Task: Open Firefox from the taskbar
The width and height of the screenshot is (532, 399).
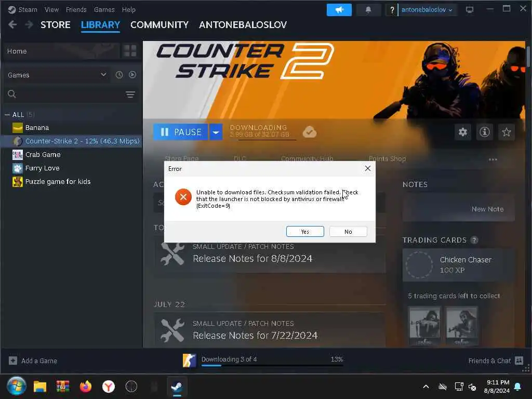Action: coord(86,387)
